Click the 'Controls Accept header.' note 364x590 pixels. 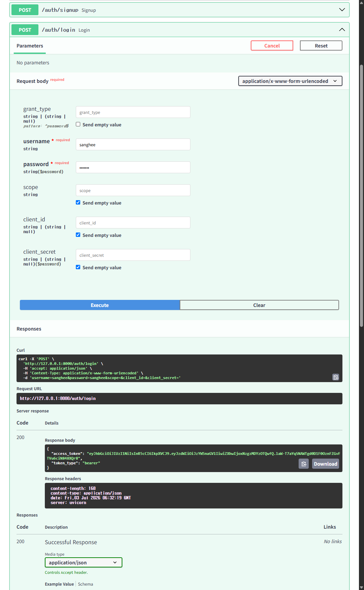(x=66, y=572)
